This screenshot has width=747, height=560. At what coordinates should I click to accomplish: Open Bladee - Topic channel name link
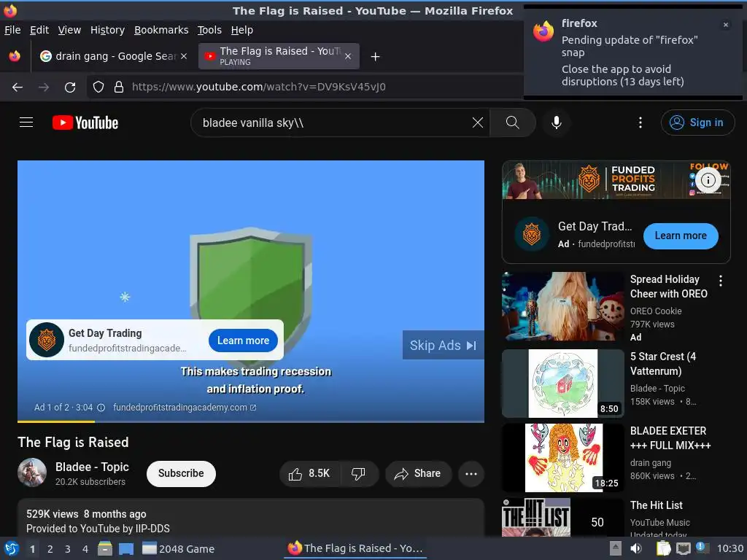click(92, 467)
